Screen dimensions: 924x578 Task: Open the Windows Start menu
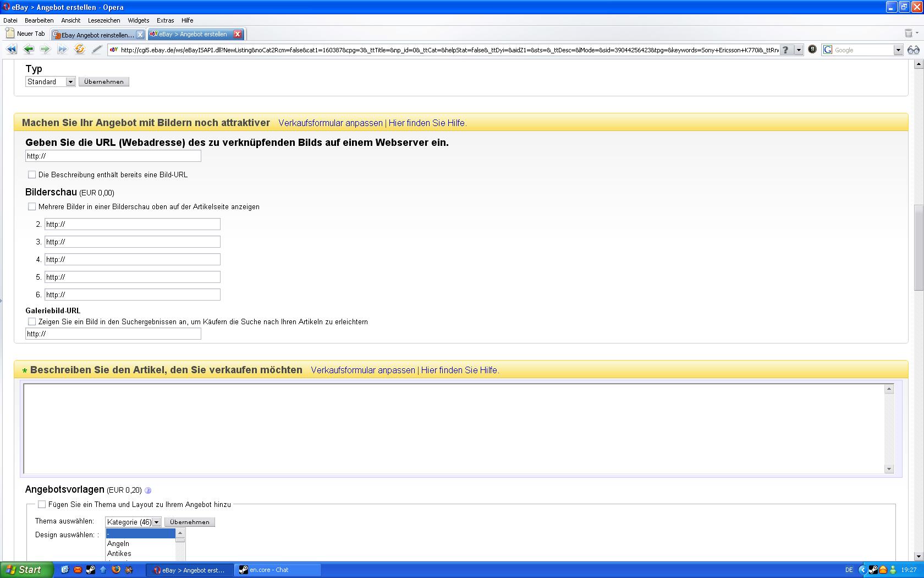point(27,570)
